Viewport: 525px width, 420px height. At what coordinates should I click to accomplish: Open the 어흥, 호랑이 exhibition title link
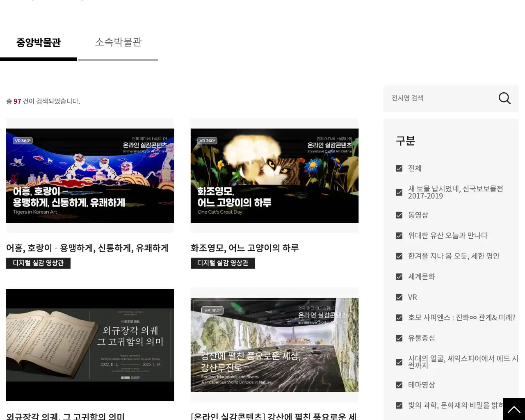point(87,248)
